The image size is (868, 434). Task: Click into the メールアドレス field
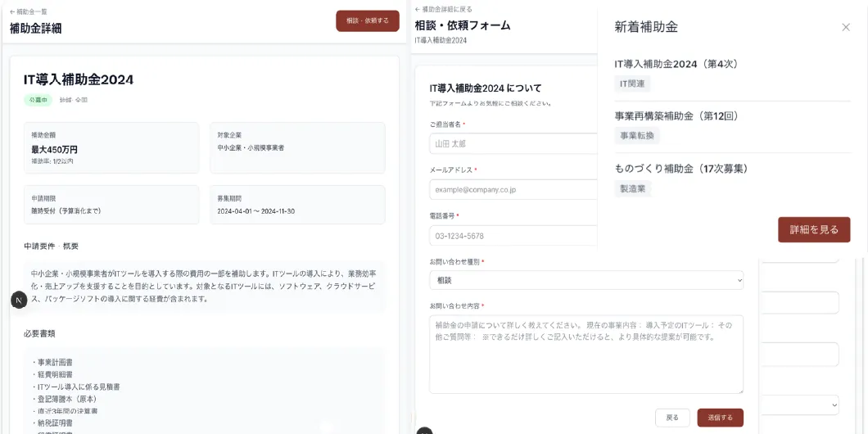coord(513,189)
